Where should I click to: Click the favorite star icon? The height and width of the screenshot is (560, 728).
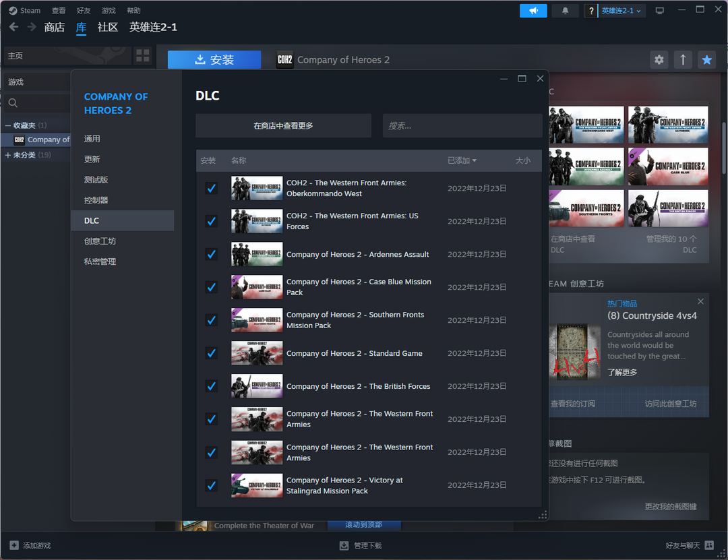pyautogui.click(x=706, y=60)
